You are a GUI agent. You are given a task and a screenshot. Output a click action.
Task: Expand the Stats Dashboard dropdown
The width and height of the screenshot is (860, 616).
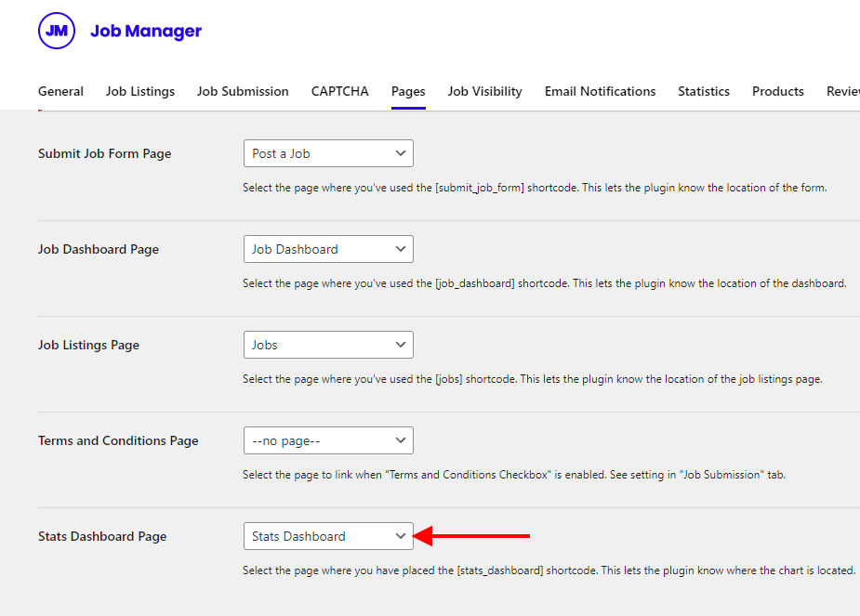coord(328,536)
